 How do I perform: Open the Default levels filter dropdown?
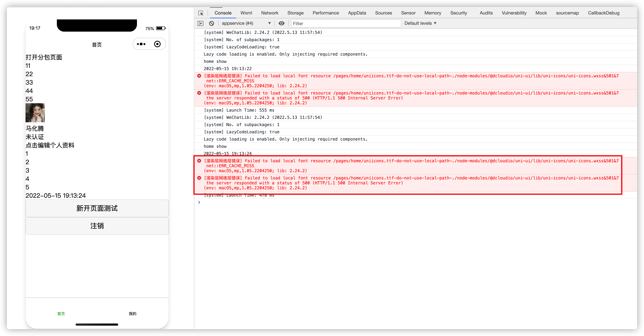pos(420,23)
